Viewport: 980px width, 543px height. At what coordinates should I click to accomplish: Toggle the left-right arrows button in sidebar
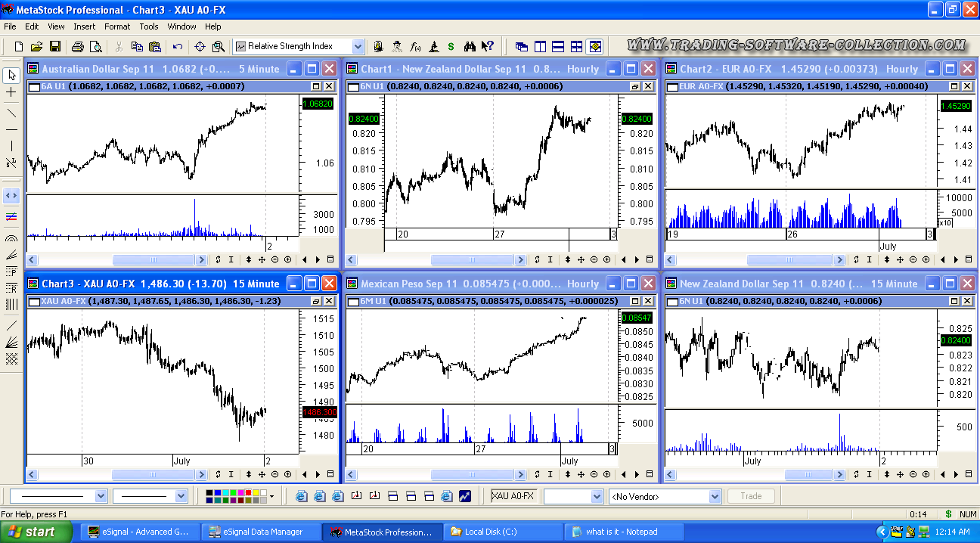[x=11, y=195]
